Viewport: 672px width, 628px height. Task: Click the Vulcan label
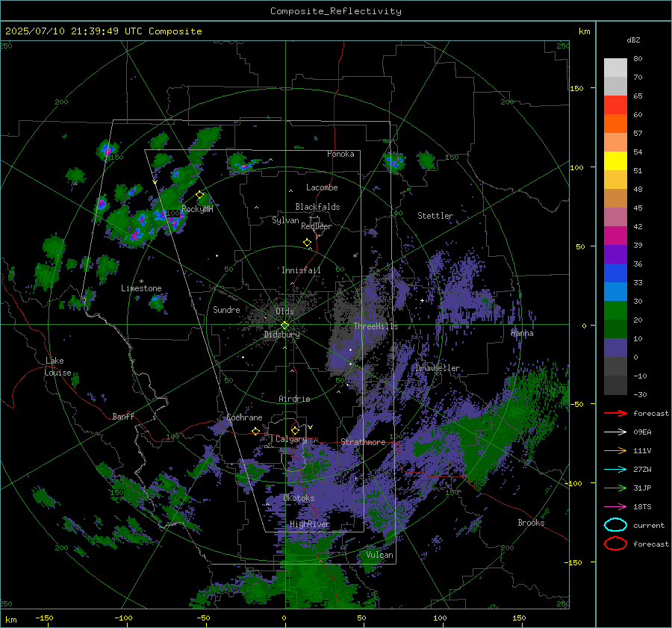379,555
